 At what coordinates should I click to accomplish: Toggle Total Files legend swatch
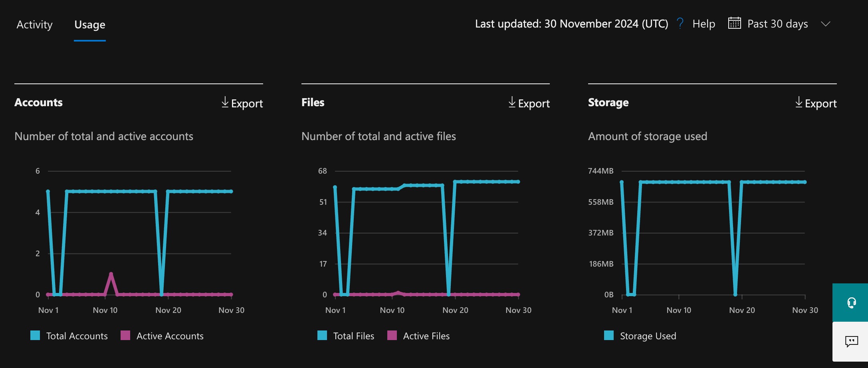322,335
